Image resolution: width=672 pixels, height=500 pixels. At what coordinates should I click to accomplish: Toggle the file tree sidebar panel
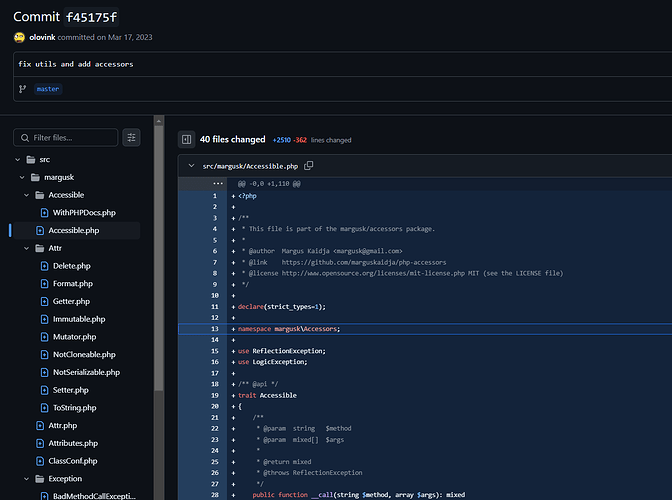pyautogui.click(x=185, y=140)
